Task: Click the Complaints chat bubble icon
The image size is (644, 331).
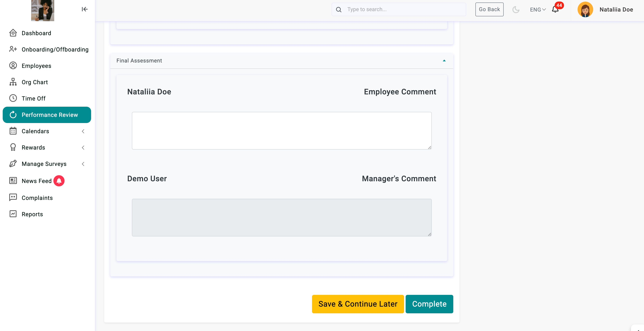Action: [x=13, y=197]
